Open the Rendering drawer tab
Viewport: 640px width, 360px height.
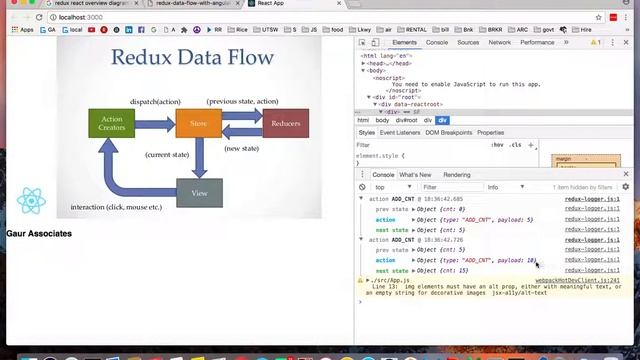pyautogui.click(x=457, y=175)
